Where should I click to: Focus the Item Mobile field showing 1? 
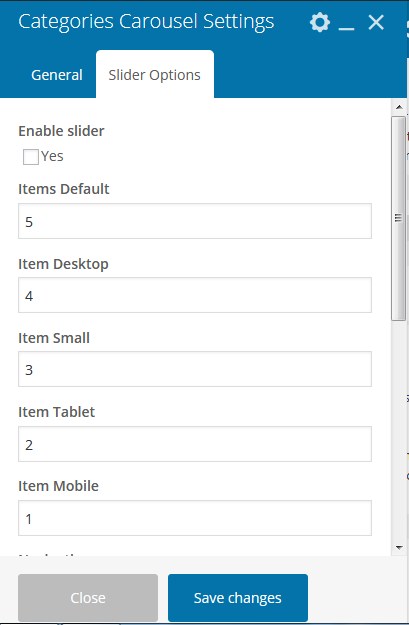[195, 518]
